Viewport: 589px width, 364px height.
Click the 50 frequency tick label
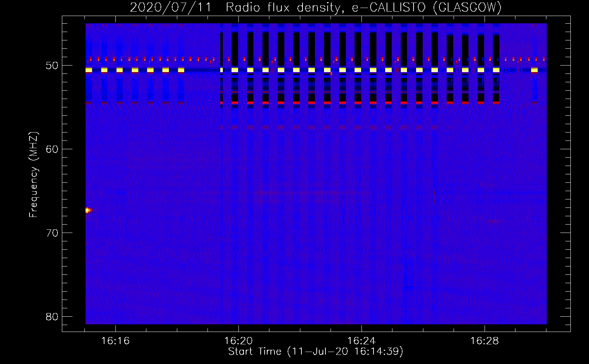[x=52, y=66]
